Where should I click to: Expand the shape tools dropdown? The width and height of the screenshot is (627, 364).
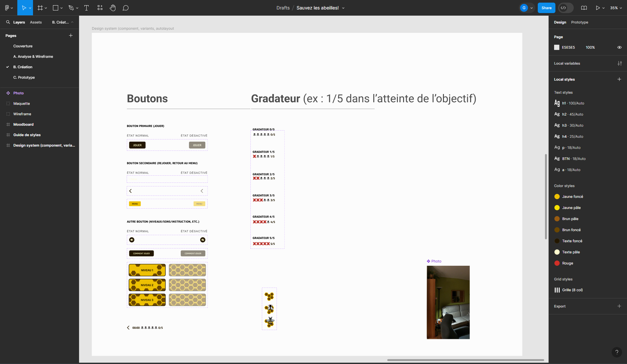pyautogui.click(x=61, y=8)
